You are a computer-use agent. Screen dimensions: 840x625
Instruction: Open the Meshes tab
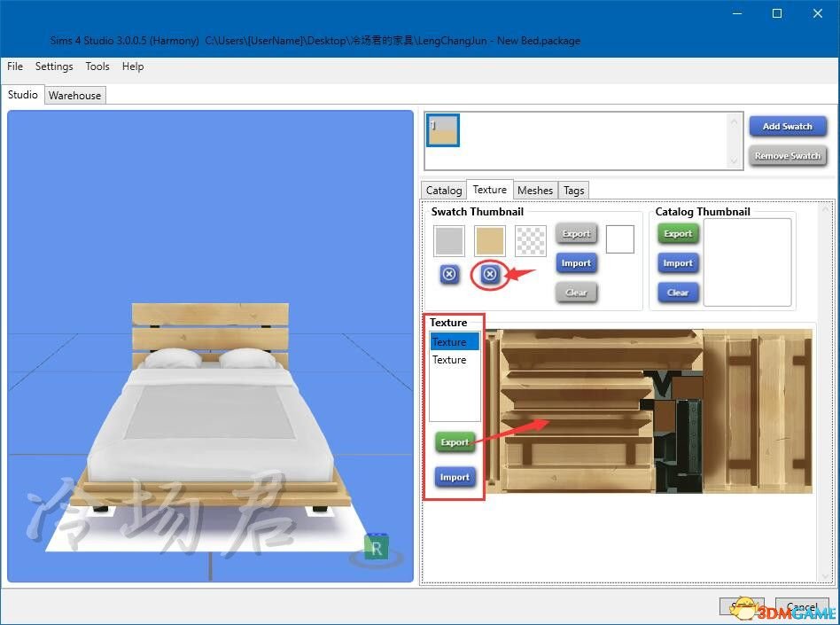[535, 191]
